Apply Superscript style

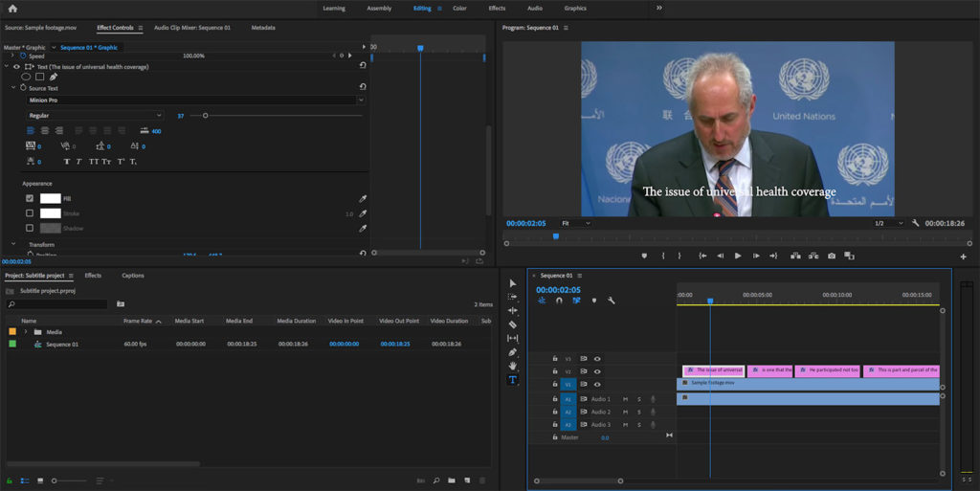pyautogui.click(x=121, y=161)
